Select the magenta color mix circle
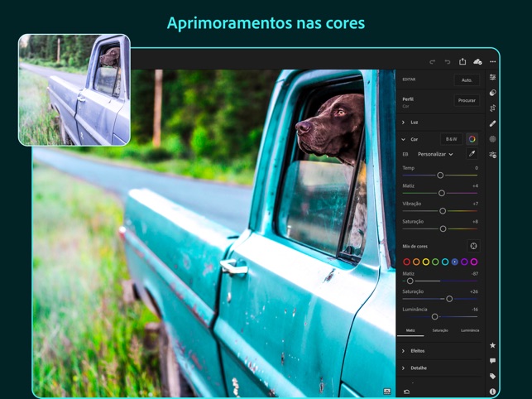This screenshot has width=532, height=399. point(474,262)
